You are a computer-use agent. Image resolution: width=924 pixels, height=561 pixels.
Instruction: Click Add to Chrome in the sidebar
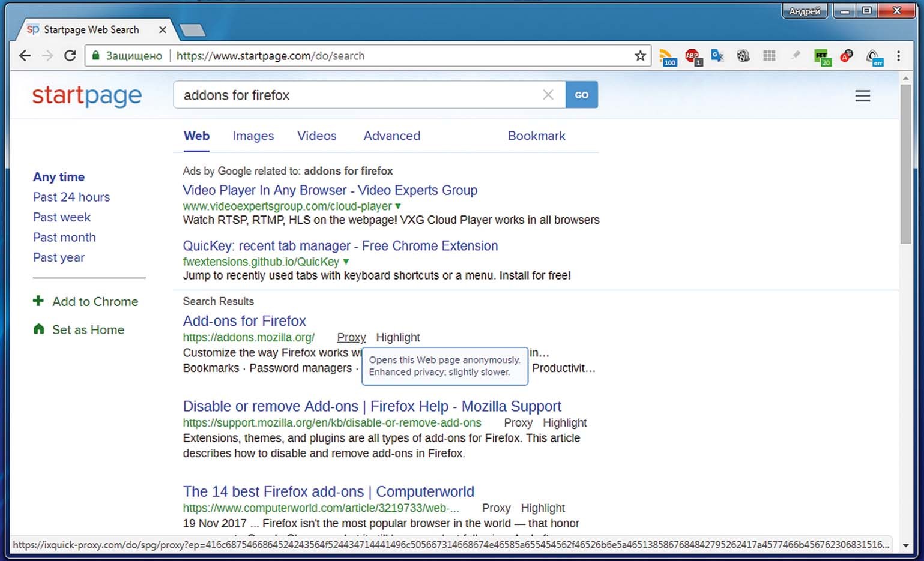[x=95, y=302]
